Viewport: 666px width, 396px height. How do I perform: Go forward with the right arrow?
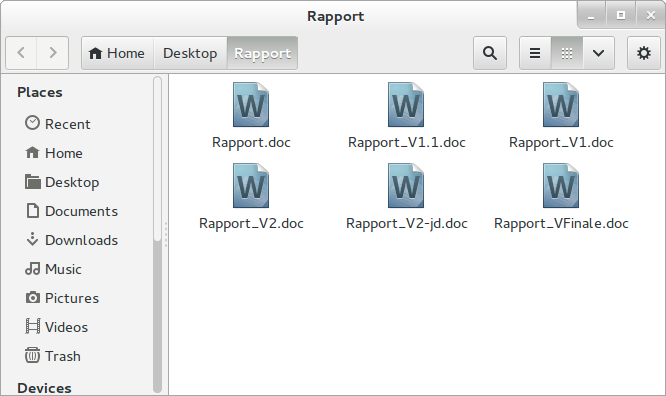[53, 53]
